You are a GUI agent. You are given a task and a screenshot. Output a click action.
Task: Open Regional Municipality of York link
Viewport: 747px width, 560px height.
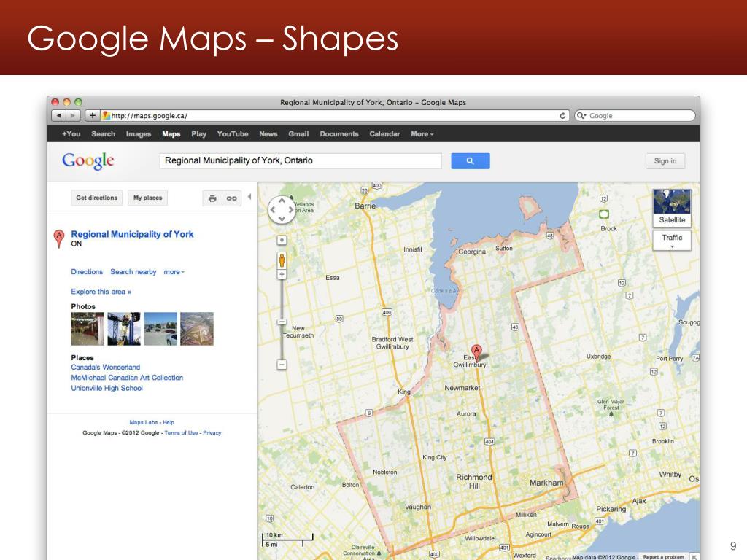pyautogui.click(x=133, y=234)
